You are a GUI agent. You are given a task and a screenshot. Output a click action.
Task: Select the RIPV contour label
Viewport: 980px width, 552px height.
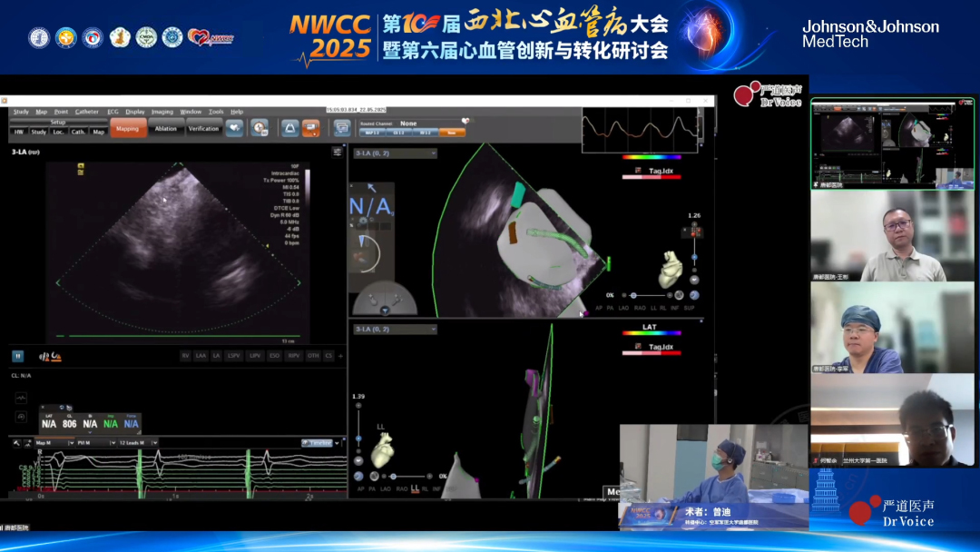click(x=294, y=356)
